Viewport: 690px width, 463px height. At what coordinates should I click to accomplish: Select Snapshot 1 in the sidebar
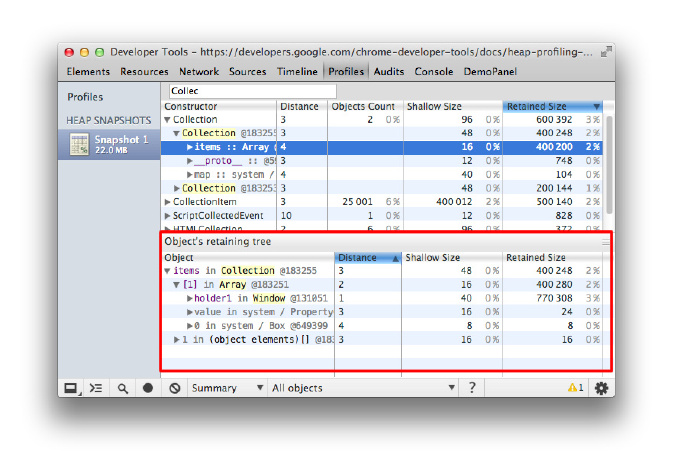click(109, 144)
